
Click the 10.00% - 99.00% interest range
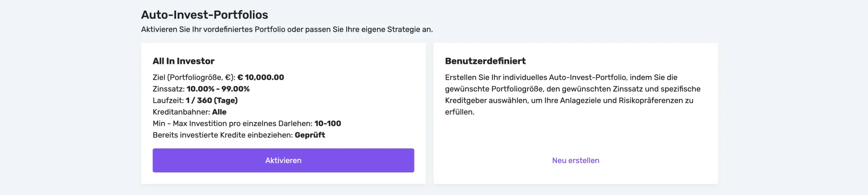tap(218, 89)
